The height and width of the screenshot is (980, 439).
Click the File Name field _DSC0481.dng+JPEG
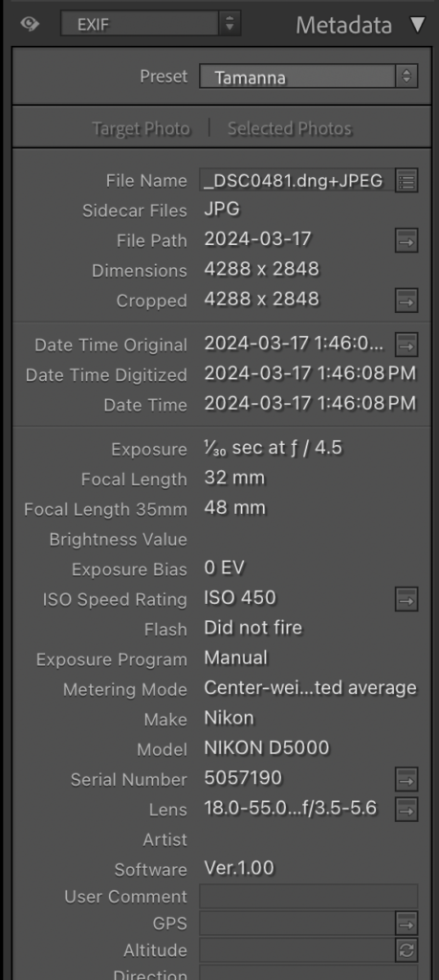click(x=296, y=181)
